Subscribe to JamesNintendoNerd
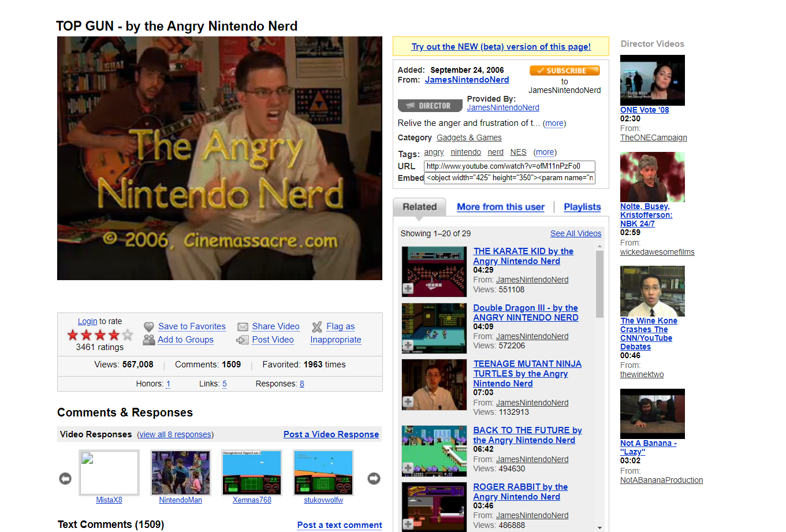This screenshot has height=532, width=786. (x=565, y=70)
